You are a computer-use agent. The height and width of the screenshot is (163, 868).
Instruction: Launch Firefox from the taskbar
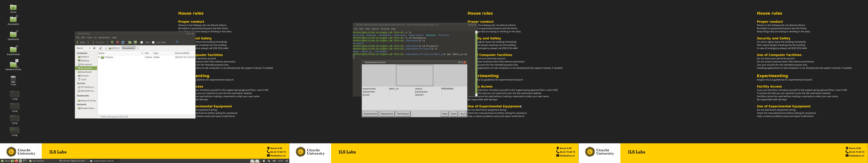(16, 161)
